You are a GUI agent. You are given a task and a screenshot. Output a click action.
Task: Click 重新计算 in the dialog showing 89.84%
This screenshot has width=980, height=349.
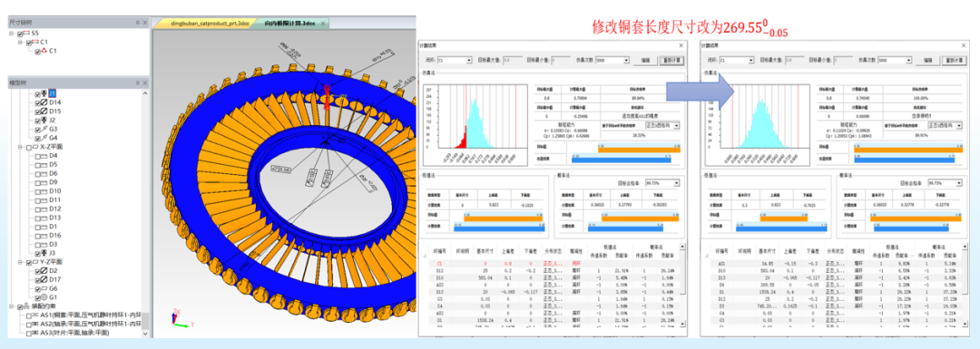coord(671,61)
